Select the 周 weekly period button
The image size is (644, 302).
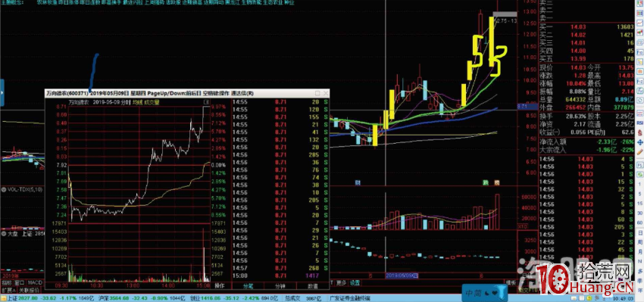[639, 241]
